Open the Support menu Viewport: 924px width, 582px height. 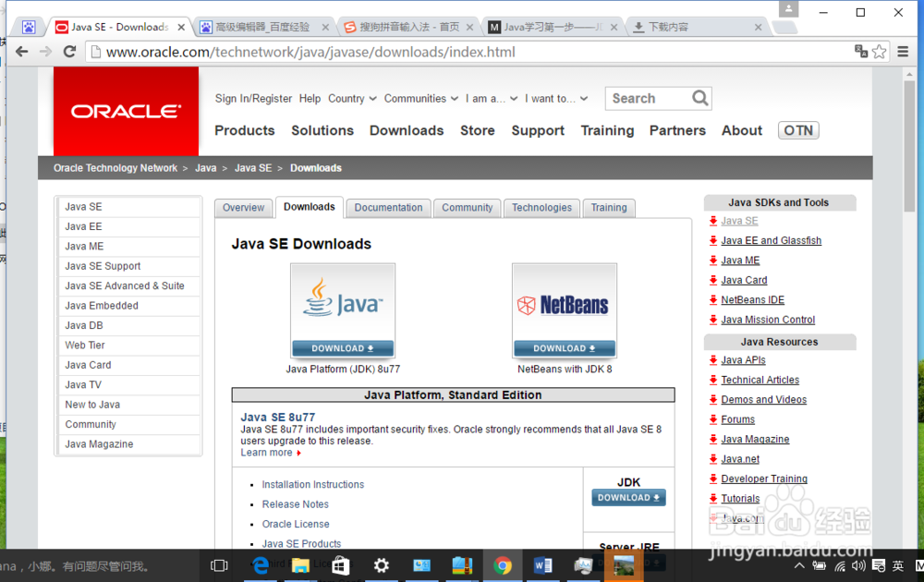tap(538, 130)
